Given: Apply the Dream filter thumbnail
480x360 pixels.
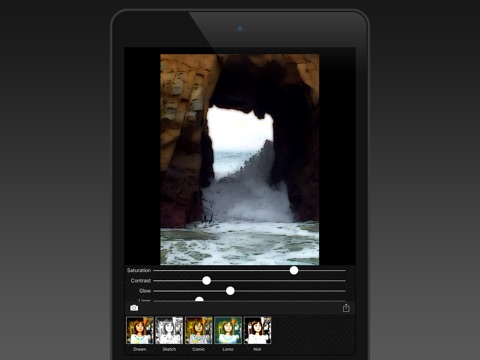Looking at the screenshot, I should pyautogui.click(x=140, y=330).
